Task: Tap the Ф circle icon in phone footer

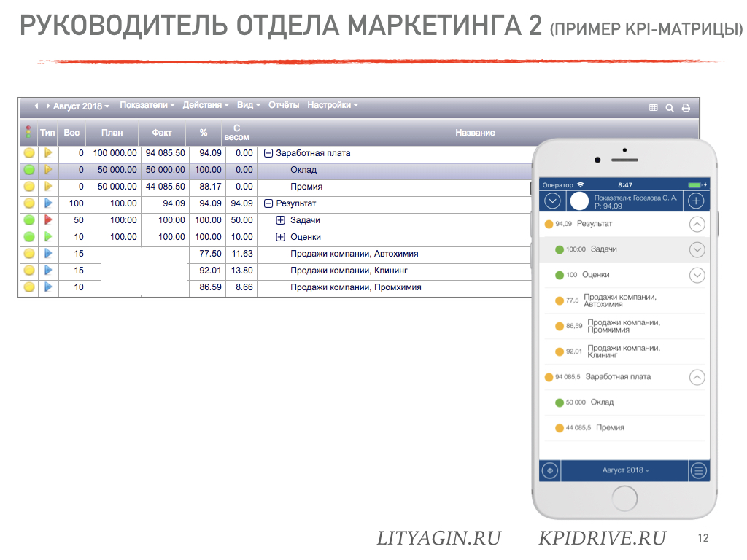Action: [550, 471]
